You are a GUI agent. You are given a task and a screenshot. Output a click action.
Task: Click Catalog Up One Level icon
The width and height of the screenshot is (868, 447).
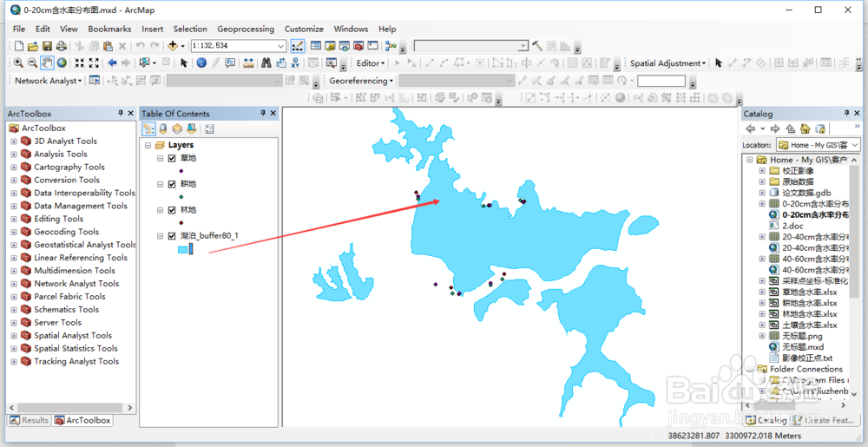[791, 129]
